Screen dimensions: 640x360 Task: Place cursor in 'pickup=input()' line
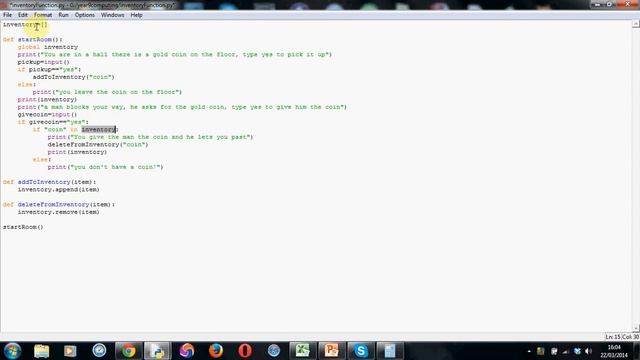(x=44, y=62)
